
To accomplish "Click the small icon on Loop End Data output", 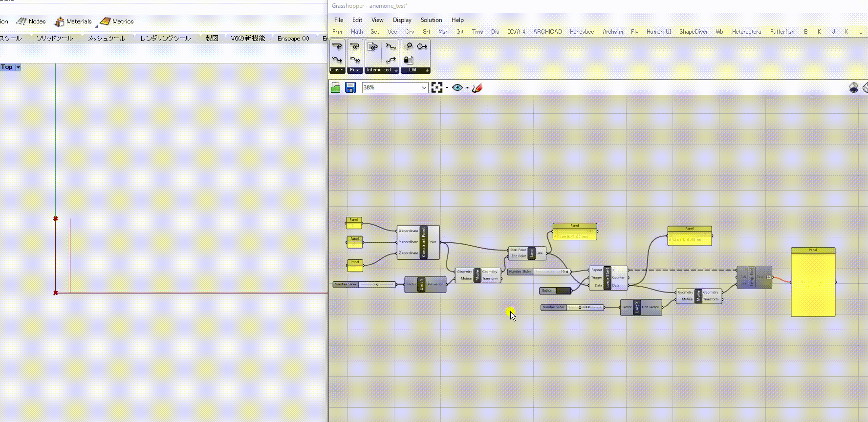I will pos(769,277).
